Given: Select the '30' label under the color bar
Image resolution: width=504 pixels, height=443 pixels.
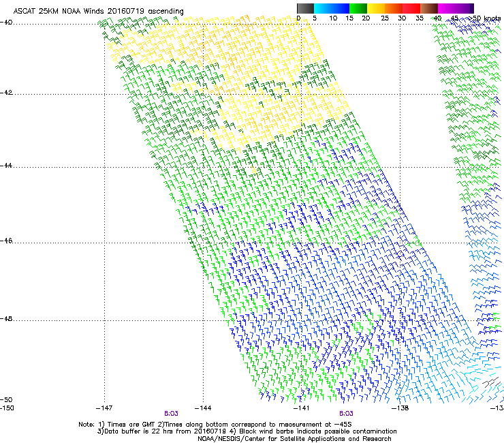Looking at the screenshot, I should [x=402, y=18].
